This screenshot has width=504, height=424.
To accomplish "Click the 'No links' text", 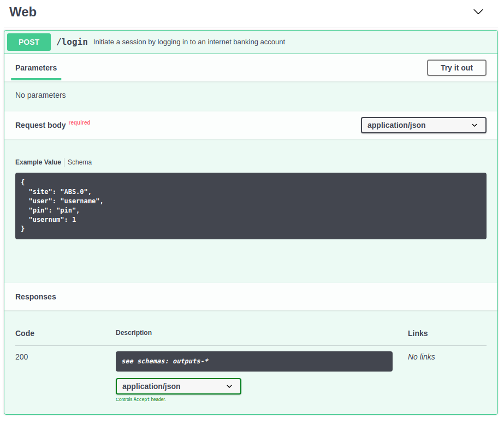I will click(x=421, y=357).
